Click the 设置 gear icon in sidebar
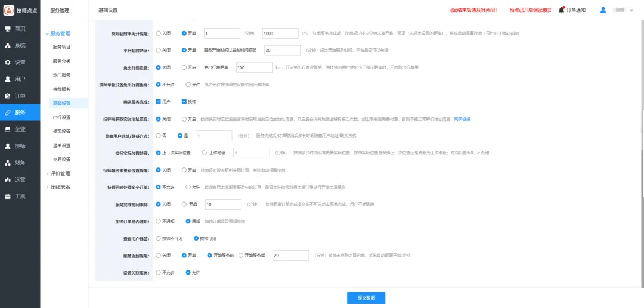 [8, 62]
